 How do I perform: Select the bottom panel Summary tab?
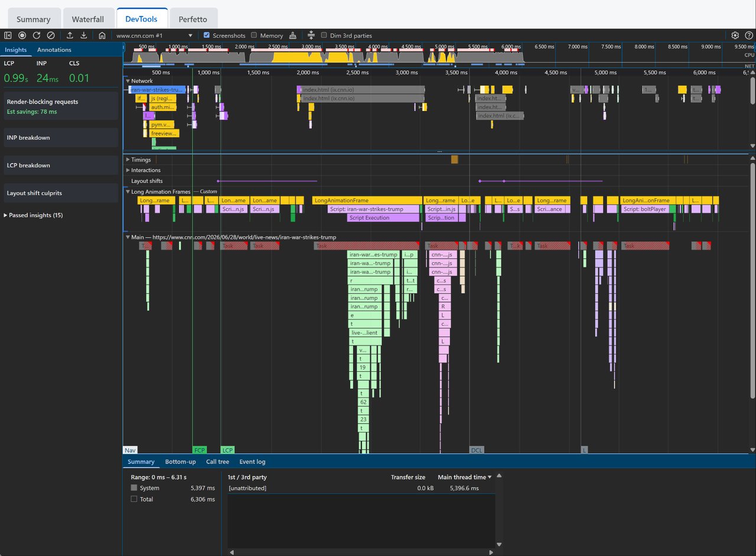tap(141, 462)
